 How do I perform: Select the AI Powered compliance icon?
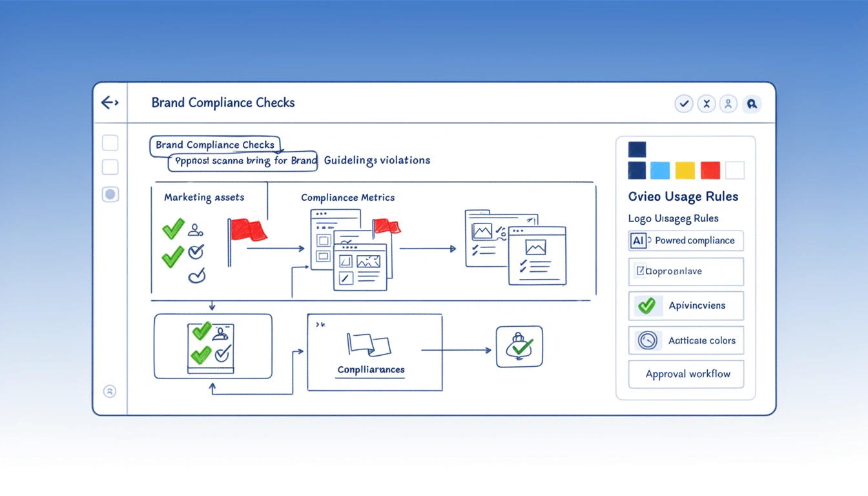pyautogui.click(x=637, y=240)
